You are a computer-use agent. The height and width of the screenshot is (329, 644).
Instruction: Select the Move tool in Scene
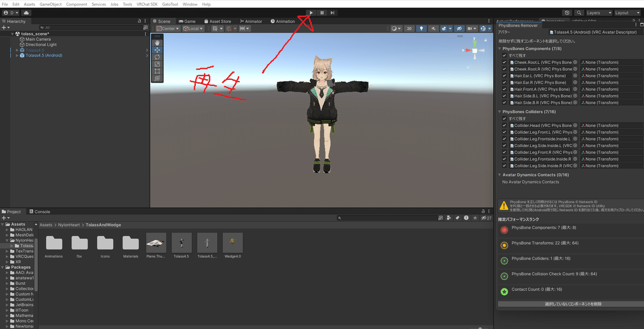(x=157, y=49)
